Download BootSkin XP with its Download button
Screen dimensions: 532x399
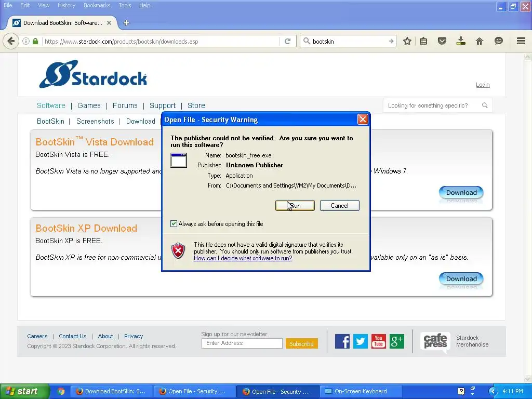(461, 278)
